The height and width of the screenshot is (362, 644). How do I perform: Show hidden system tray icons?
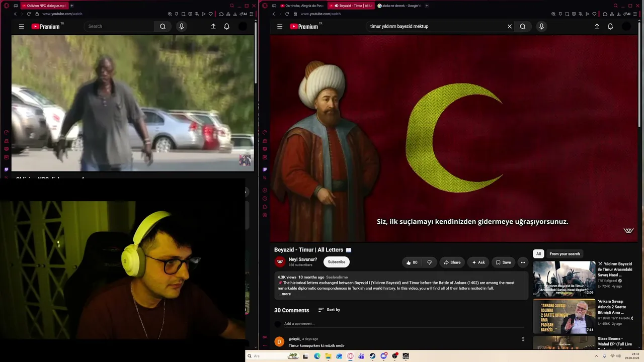[x=596, y=356]
